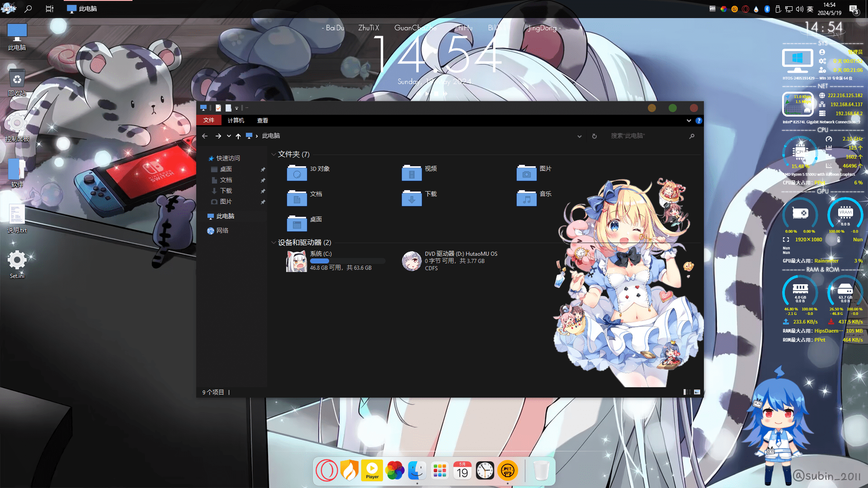Open the yellow Player app in dock
Screen dimensions: 868x488
click(372, 470)
